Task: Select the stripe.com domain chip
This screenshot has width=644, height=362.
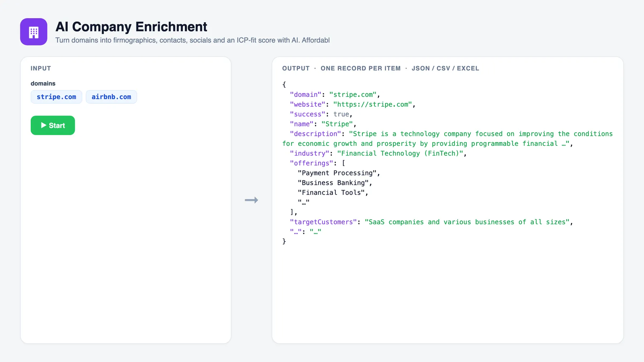Action: click(x=57, y=97)
